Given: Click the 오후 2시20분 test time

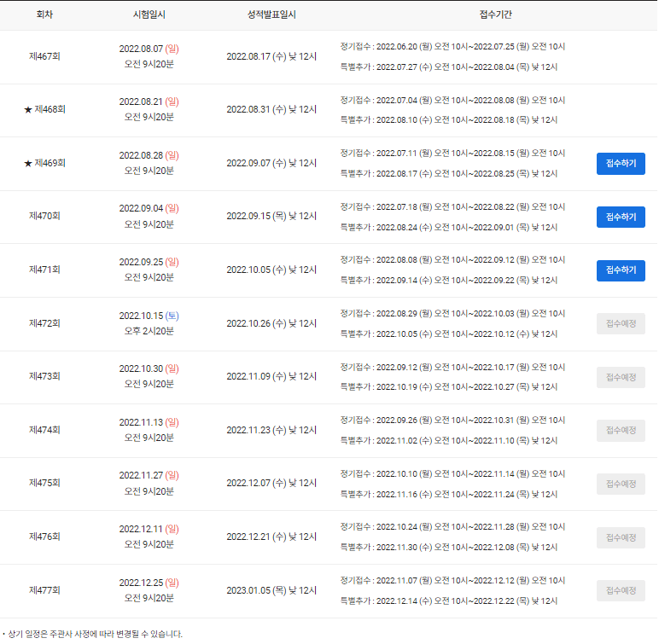Looking at the screenshot, I should [x=149, y=332].
